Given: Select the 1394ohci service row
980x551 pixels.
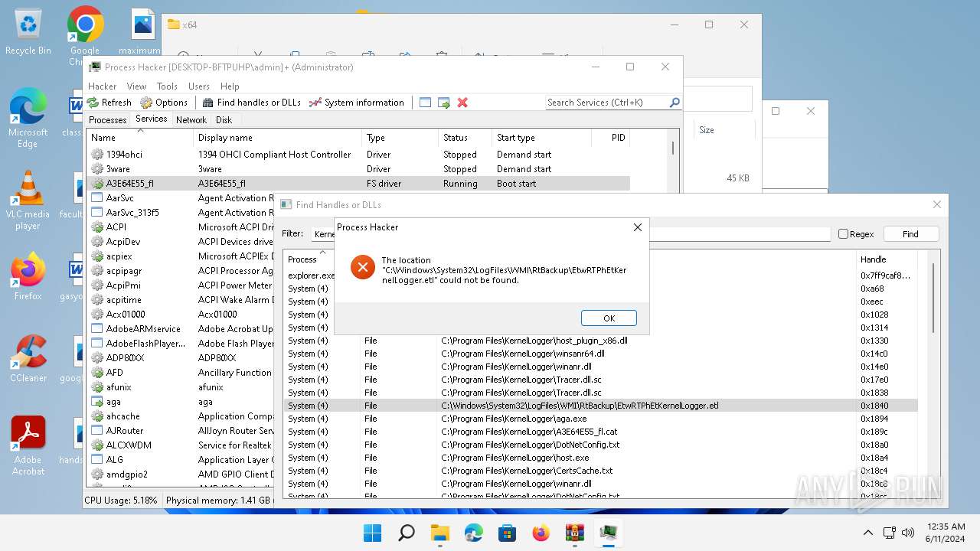Looking at the screenshot, I should tap(358, 155).
